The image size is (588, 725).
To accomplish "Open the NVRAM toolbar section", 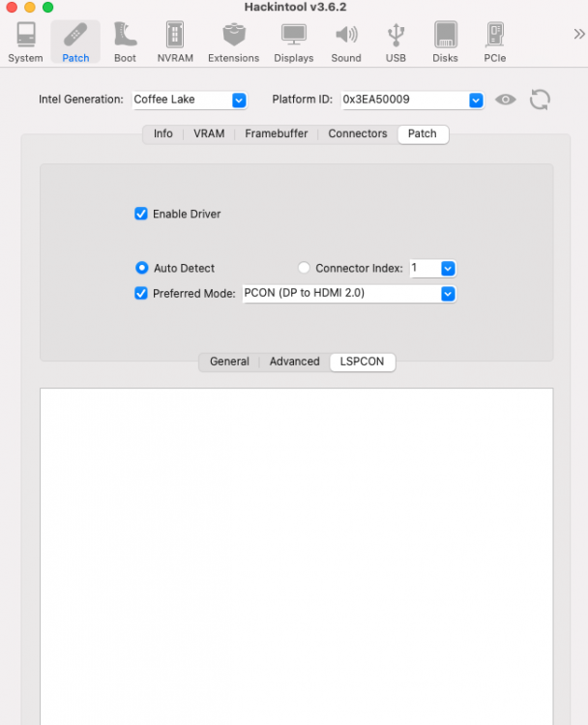I will pyautogui.click(x=175, y=43).
